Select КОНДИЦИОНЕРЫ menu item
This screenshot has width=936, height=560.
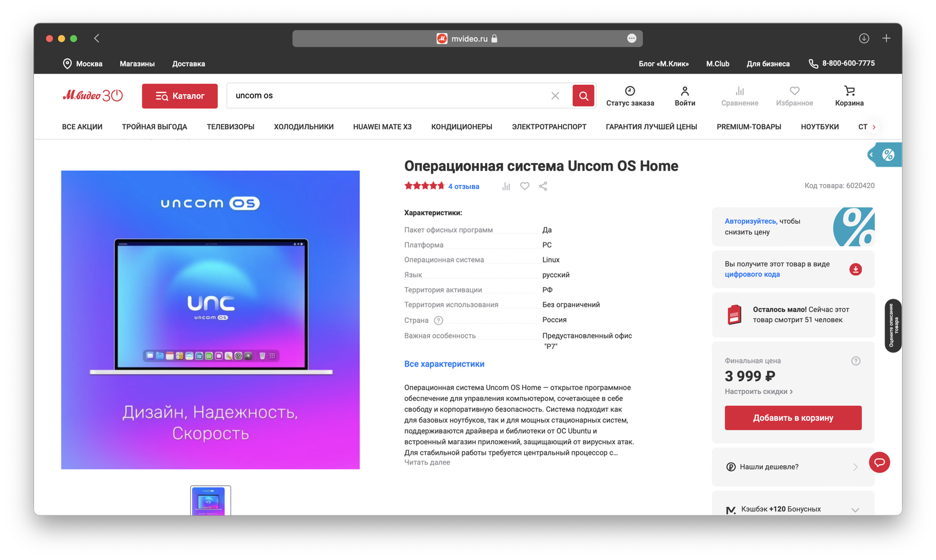point(462,127)
